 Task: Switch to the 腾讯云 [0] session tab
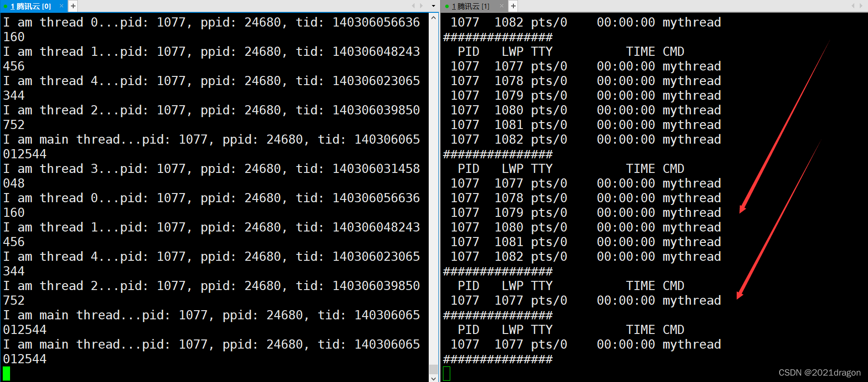point(30,6)
